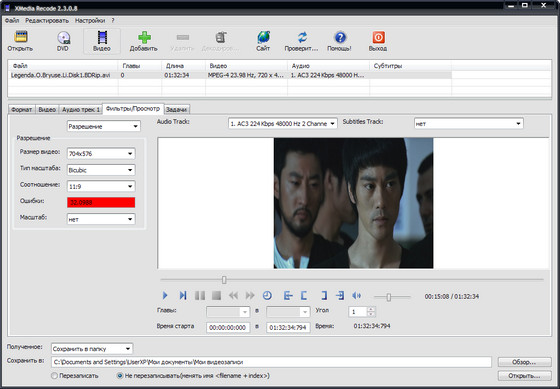Click the speaker volume icon

click(356, 295)
